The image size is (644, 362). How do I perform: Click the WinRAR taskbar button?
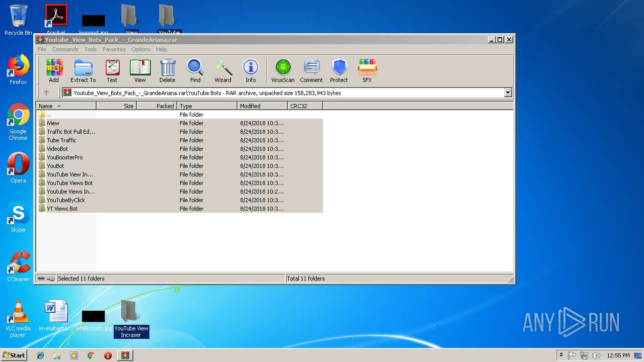[125, 355]
